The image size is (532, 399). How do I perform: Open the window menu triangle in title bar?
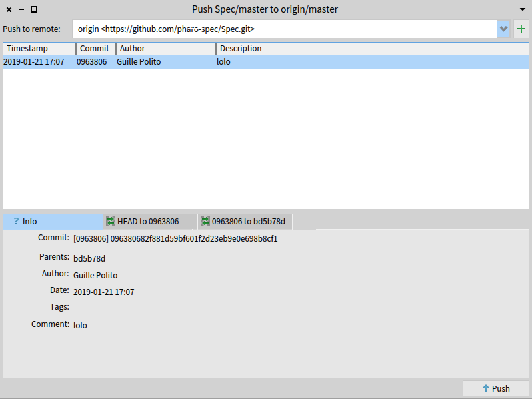coord(522,9)
